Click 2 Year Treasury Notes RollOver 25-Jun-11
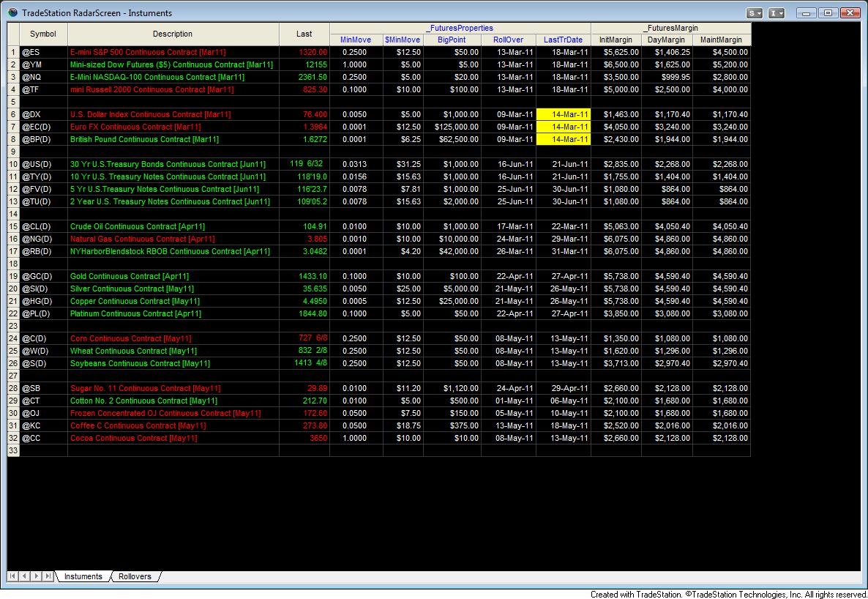The height and width of the screenshot is (599, 868). [508, 201]
